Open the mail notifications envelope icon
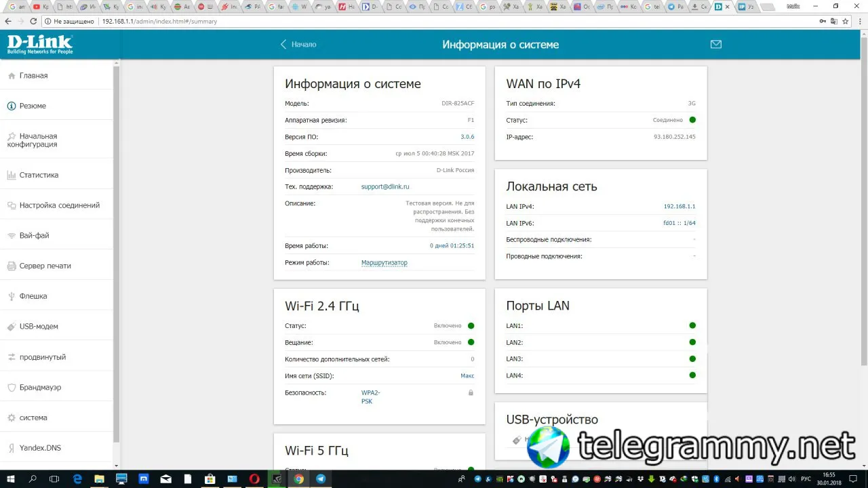Screen dimensions: 868x488 pos(715,45)
